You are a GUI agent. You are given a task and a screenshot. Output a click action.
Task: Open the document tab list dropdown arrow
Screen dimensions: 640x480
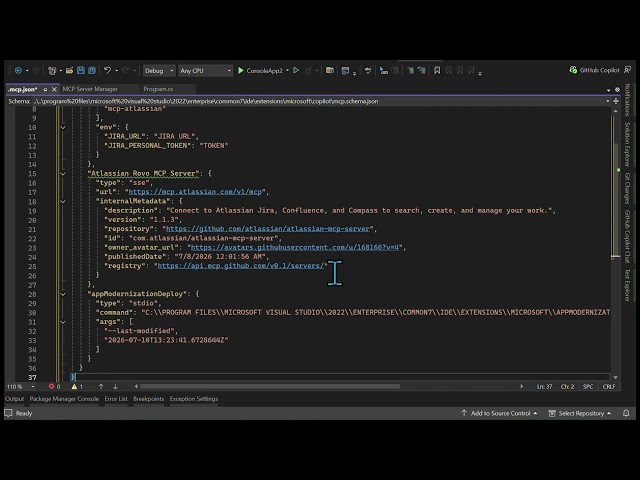(x=609, y=90)
